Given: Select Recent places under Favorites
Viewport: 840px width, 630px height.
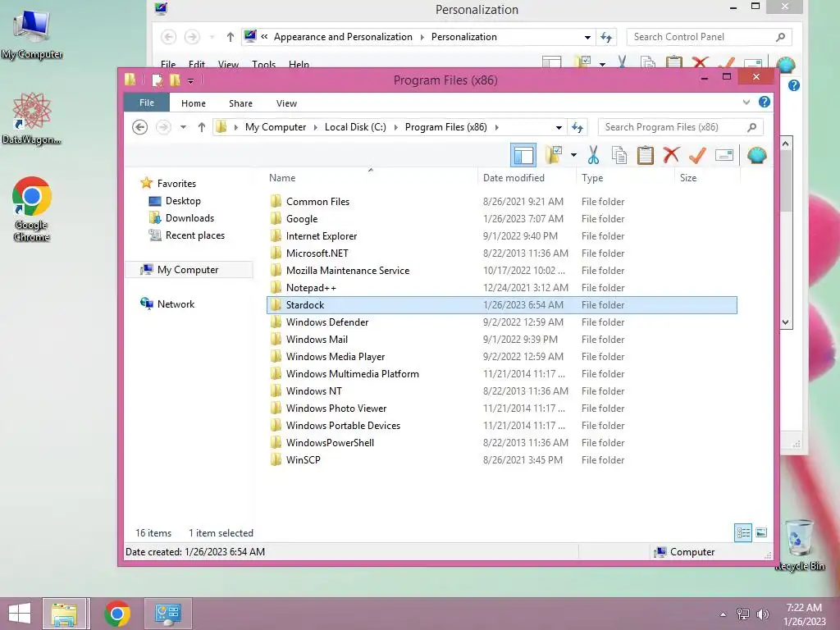Looking at the screenshot, I should coord(195,235).
